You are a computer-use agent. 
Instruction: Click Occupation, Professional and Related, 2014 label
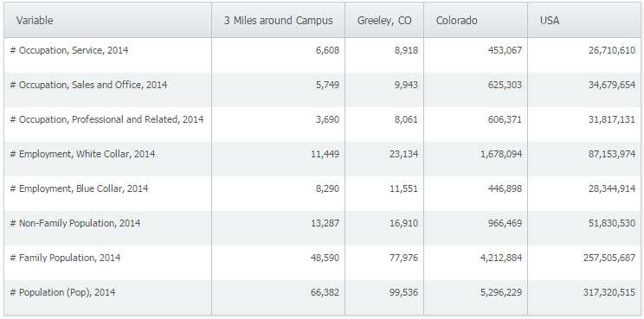106,119
